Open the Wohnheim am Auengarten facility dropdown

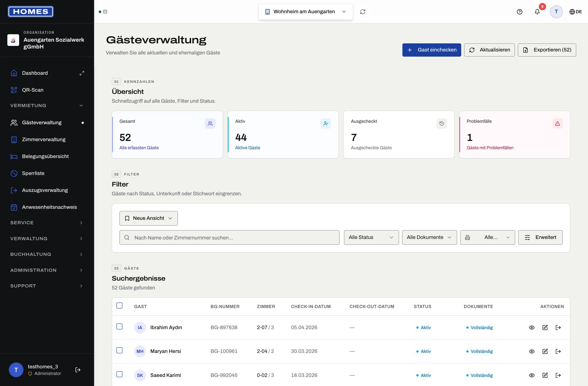pyautogui.click(x=306, y=12)
